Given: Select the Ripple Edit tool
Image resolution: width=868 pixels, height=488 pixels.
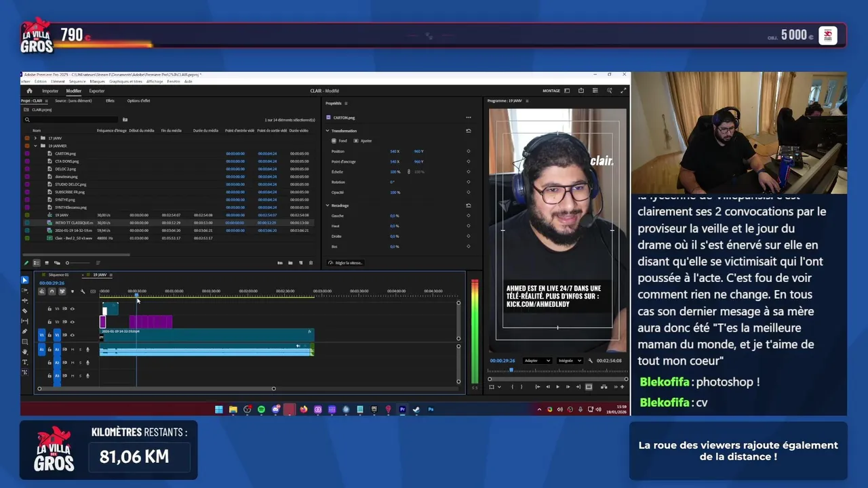Looking at the screenshot, I should [x=25, y=300].
